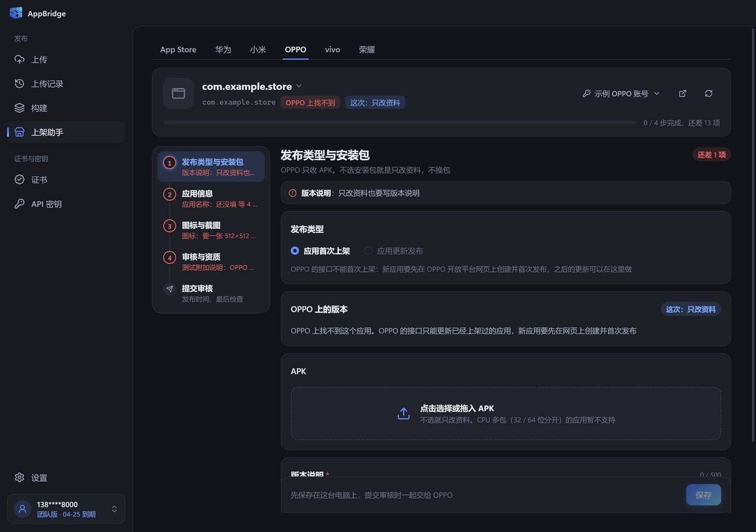Click the step completion progress bar
The width and height of the screenshot is (756, 532).
point(400,123)
